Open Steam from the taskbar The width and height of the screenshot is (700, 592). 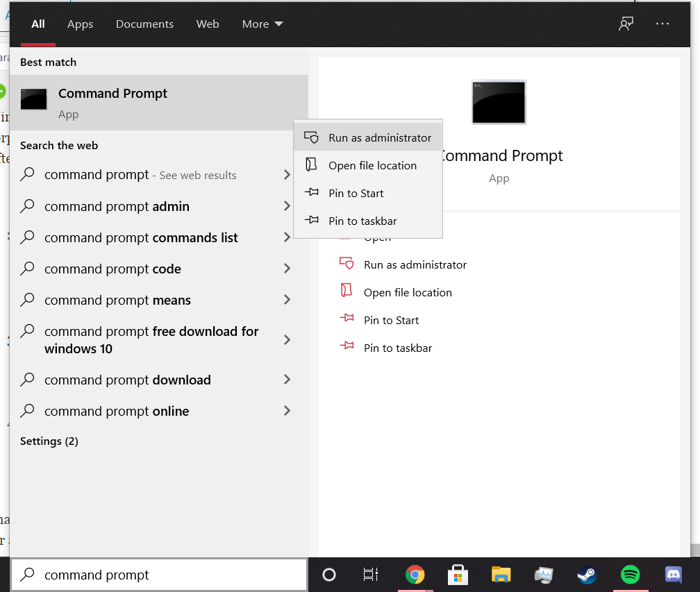pos(587,575)
